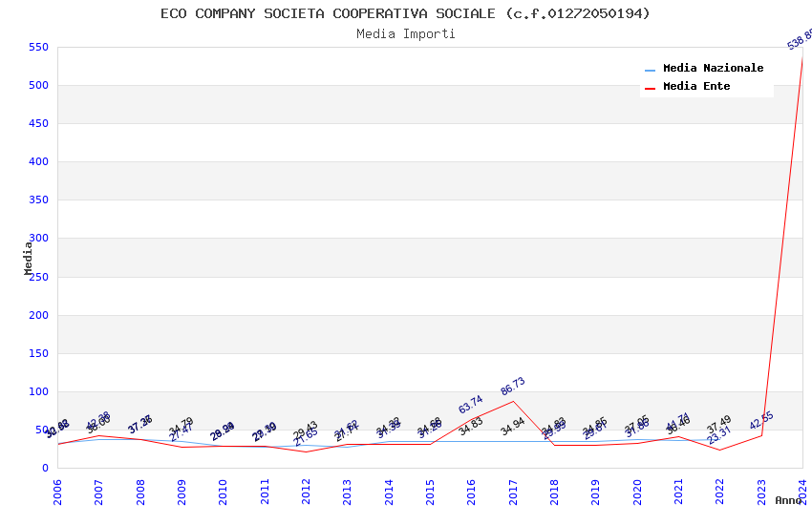This screenshot has height=525, width=812.
Task: Click the 37.49 data label for 2022
Action: click(719, 425)
